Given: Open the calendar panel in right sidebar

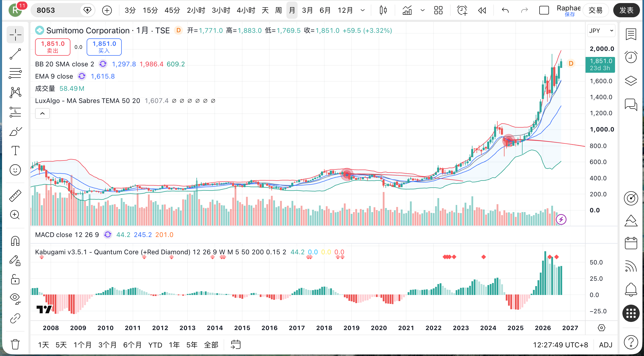Looking at the screenshot, I should tap(631, 243).
